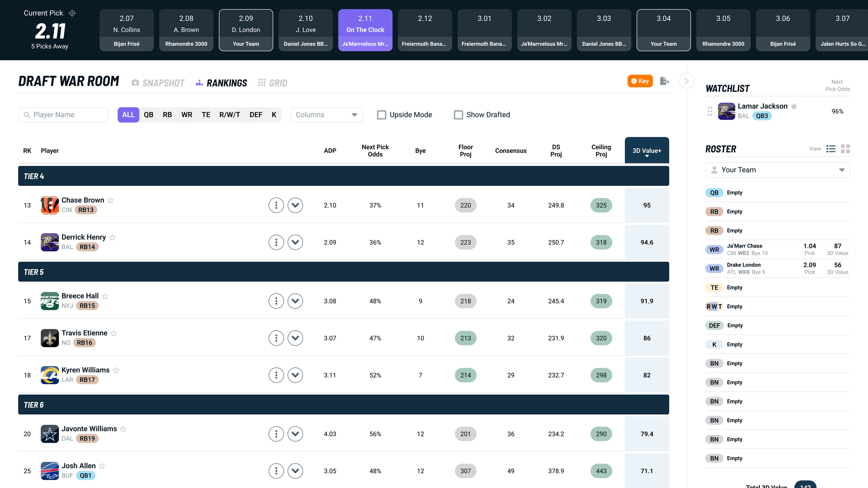Open Kyren Williams' three-dot options menu
This screenshot has height=488, width=868.
click(276, 375)
